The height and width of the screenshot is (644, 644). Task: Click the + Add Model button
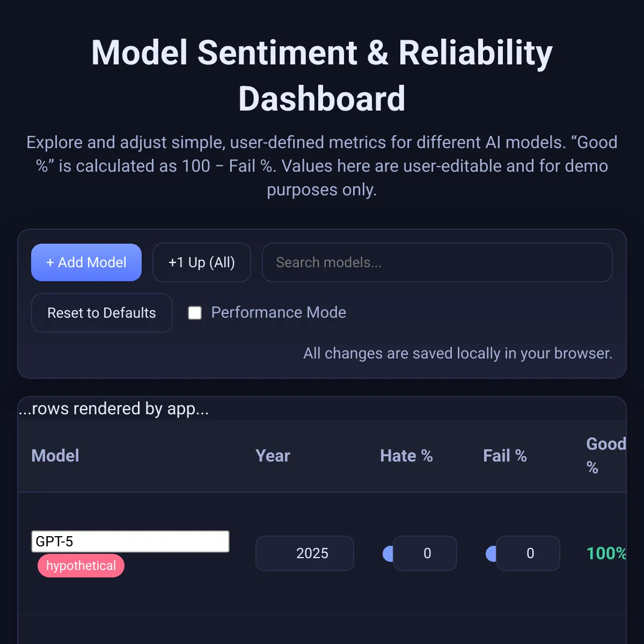pyautogui.click(x=86, y=262)
